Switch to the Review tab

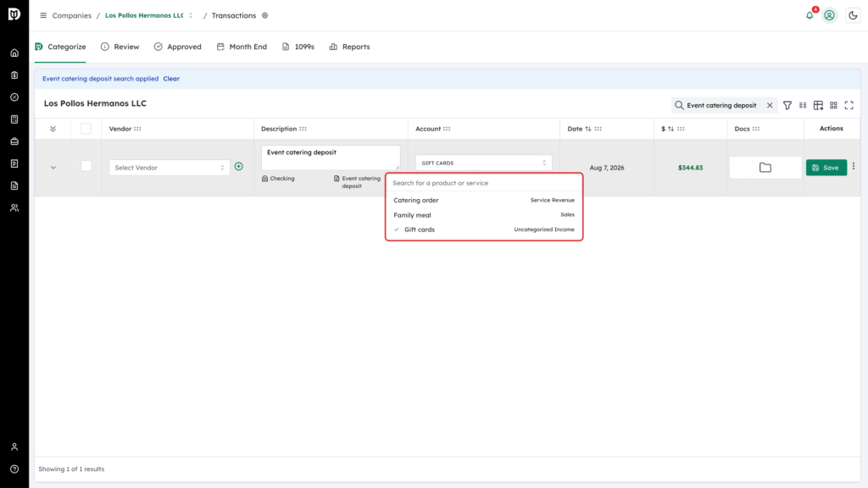[x=120, y=47]
